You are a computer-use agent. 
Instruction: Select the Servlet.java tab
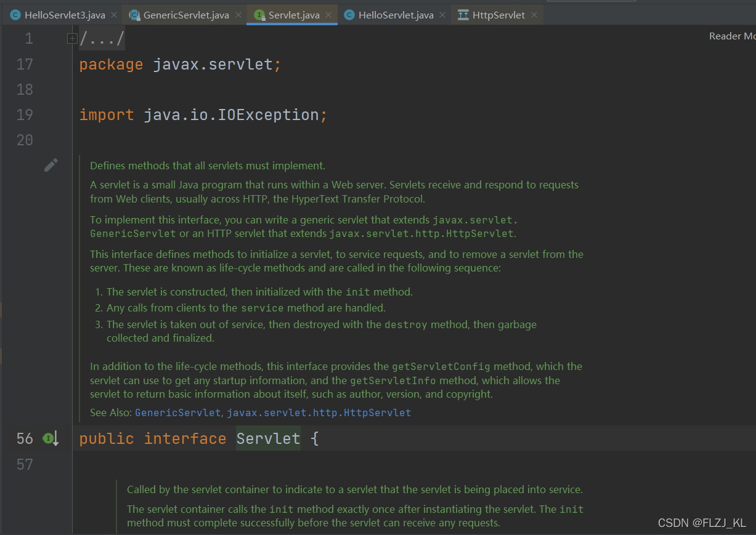click(294, 15)
